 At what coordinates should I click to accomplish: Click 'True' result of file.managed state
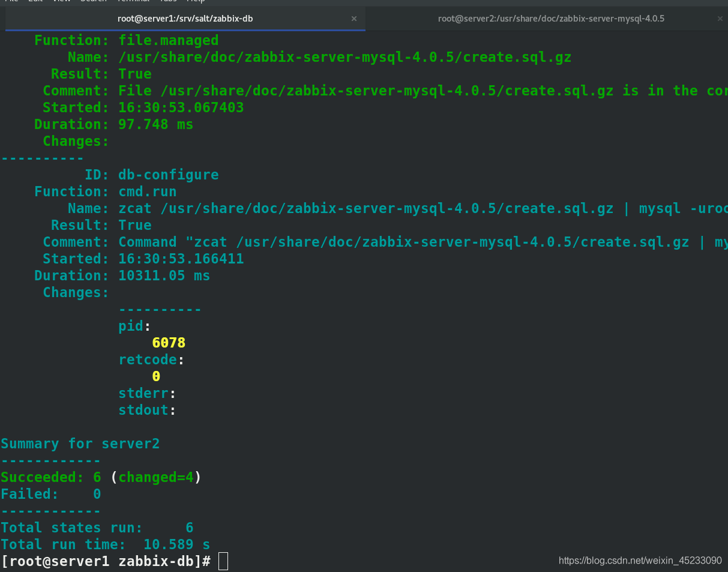pos(135,74)
